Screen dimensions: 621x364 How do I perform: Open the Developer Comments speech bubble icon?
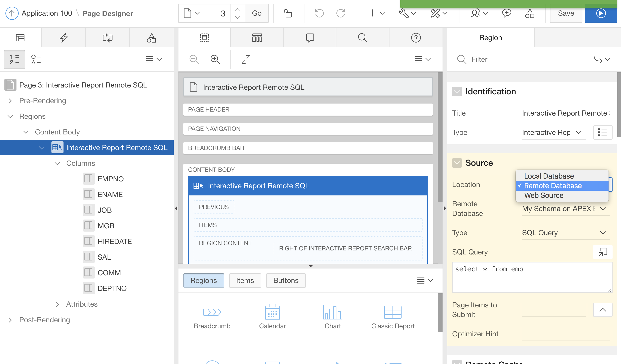506,13
